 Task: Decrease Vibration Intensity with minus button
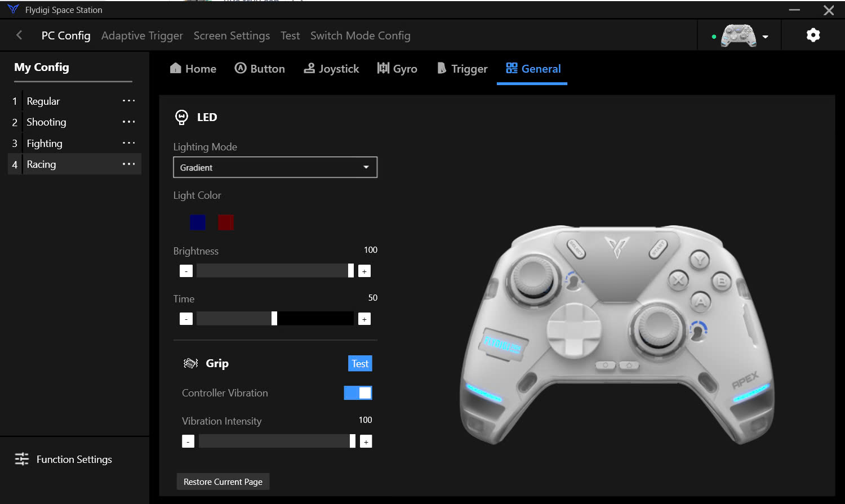[x=188, y=441]
